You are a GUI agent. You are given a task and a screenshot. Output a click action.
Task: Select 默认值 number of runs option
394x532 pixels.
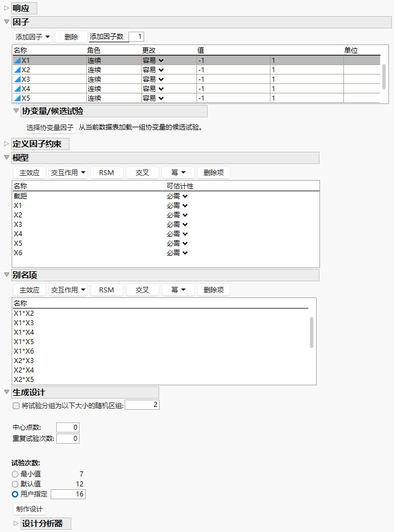pos(15,484)
